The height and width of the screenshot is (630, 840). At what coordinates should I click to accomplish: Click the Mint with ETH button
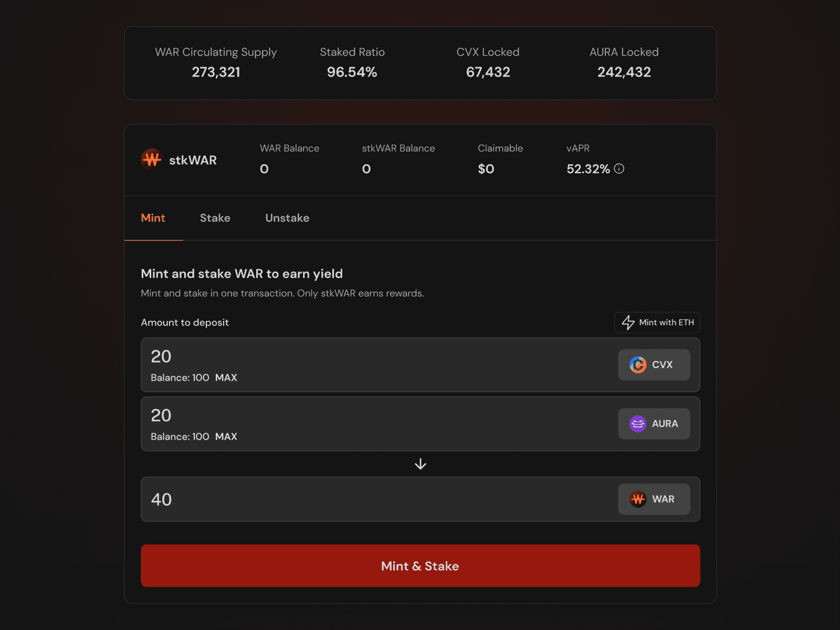click(x=657, y=322)
